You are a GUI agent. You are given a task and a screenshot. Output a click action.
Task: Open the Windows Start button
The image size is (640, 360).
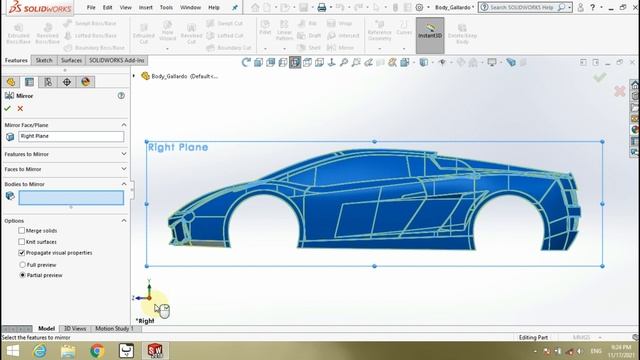pos(13,351)
